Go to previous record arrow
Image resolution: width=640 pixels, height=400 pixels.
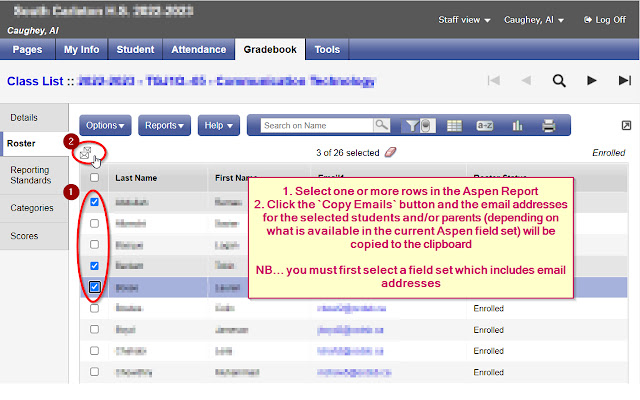click(526, 80)
